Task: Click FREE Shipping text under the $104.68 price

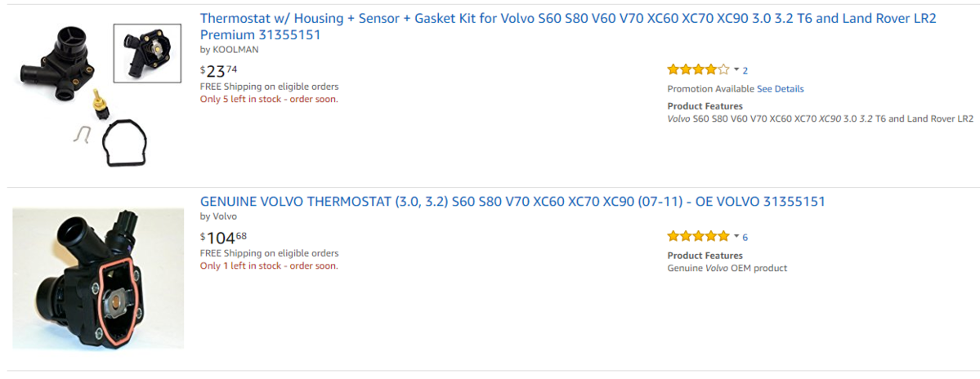Action: [x=269, y=253]
